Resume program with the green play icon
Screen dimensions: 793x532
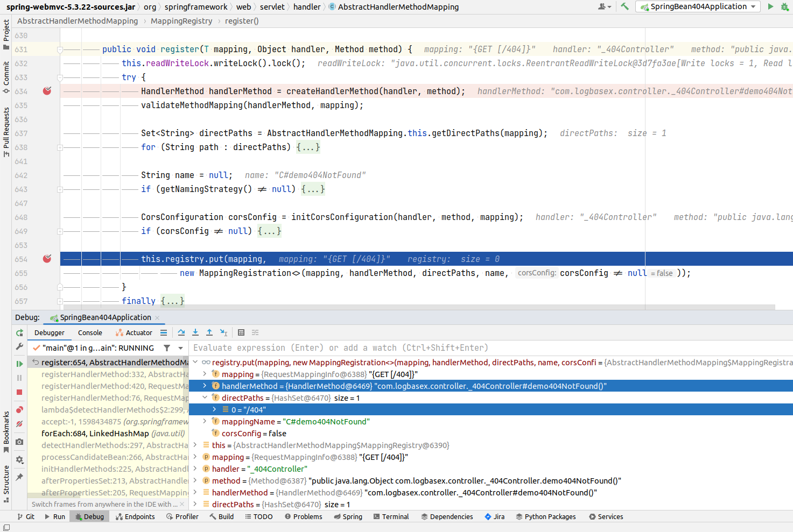pyautogui.click(x=19, y=364)
